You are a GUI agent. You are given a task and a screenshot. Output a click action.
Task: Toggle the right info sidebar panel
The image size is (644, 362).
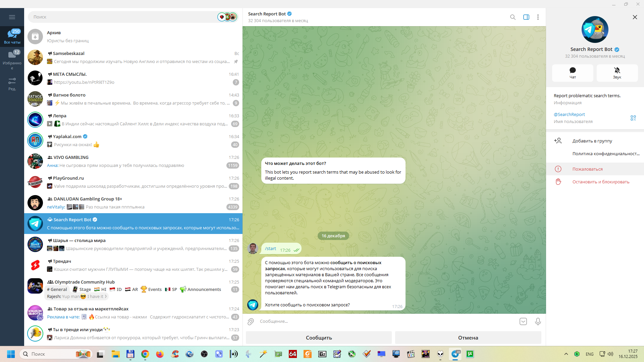(526, 17)
